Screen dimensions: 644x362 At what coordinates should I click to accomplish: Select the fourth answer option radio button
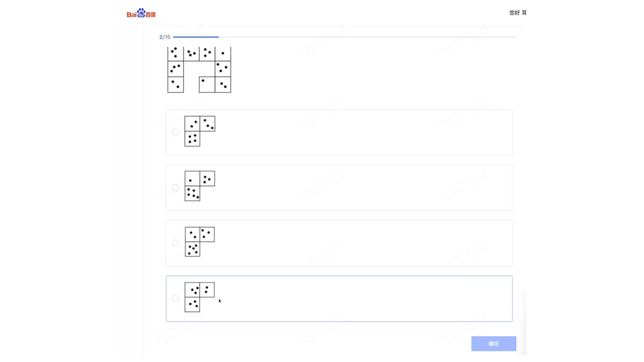175,299
